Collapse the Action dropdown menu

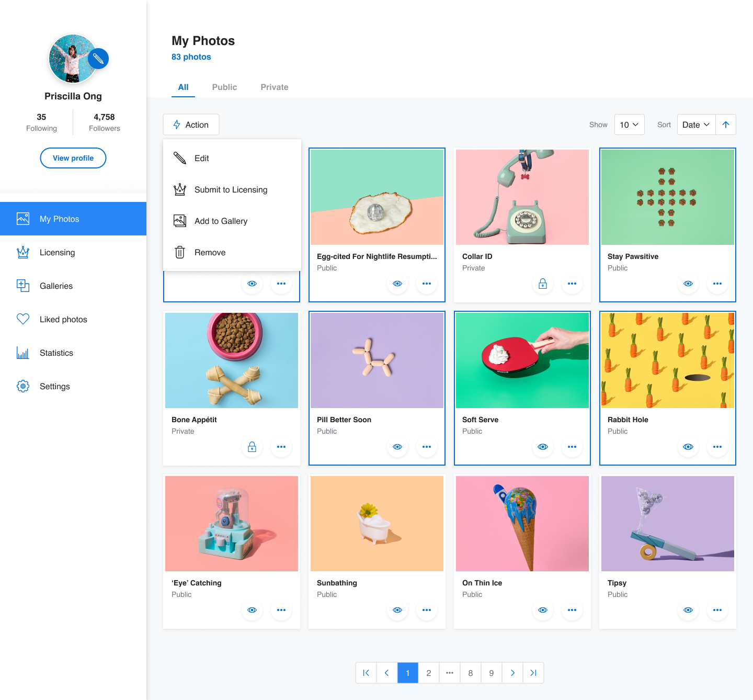pyautogui.click(x=191, y=125)
